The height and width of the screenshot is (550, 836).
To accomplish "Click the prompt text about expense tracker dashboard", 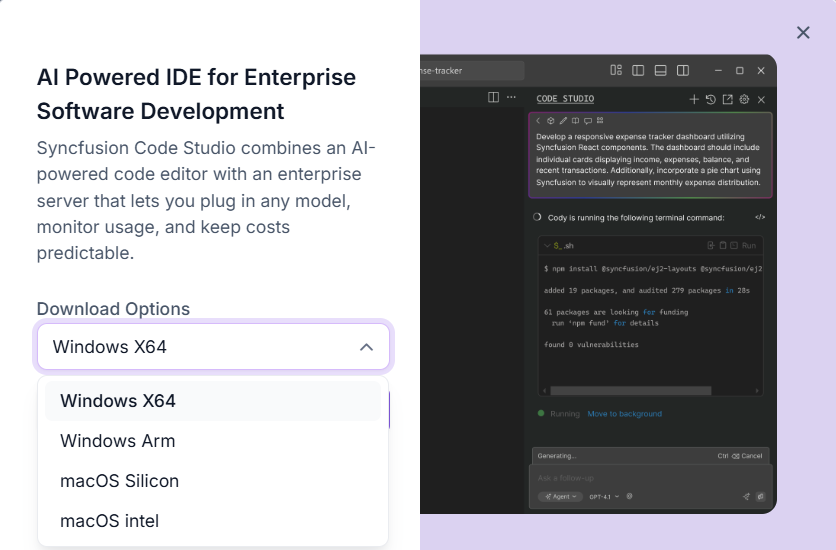I will tap(648, 159).
